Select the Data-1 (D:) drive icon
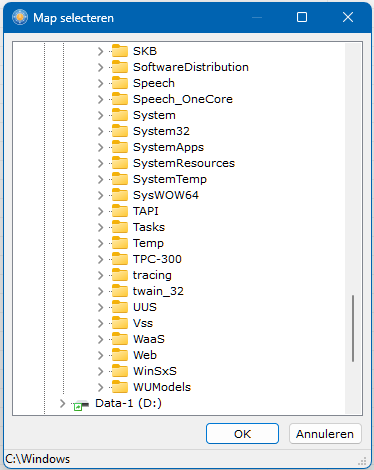This screenshot has height=470, width=374. point(81,404)
